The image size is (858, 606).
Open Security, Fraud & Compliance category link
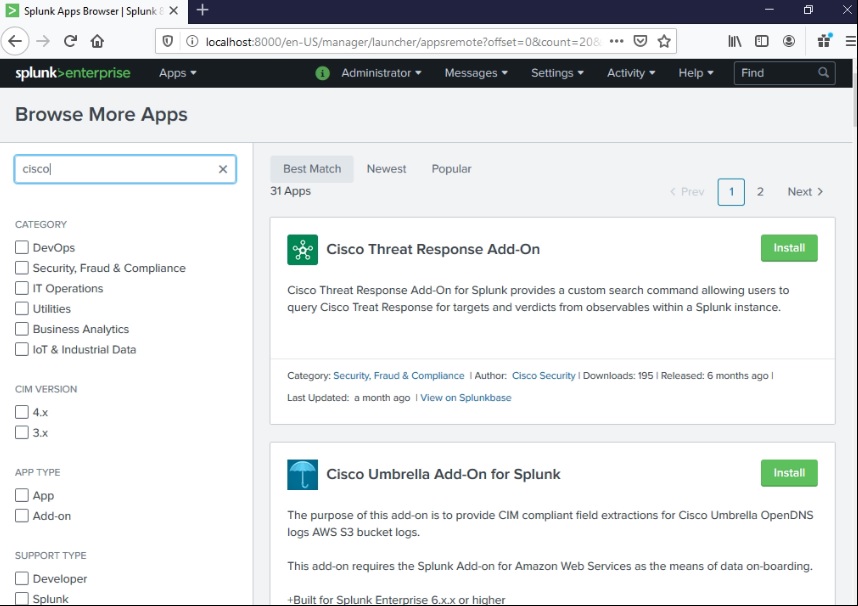coord(398,376)
